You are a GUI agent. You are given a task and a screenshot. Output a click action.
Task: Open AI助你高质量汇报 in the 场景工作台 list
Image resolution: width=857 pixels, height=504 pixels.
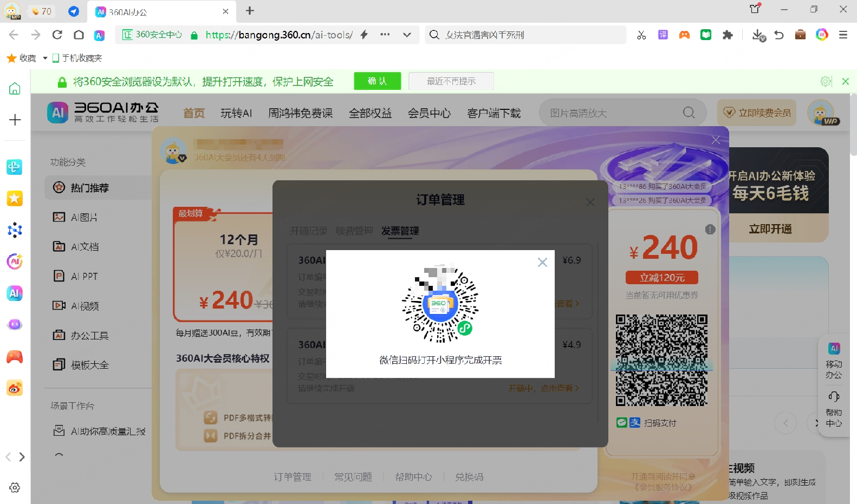pyautogui.click(x=99, y=431)
